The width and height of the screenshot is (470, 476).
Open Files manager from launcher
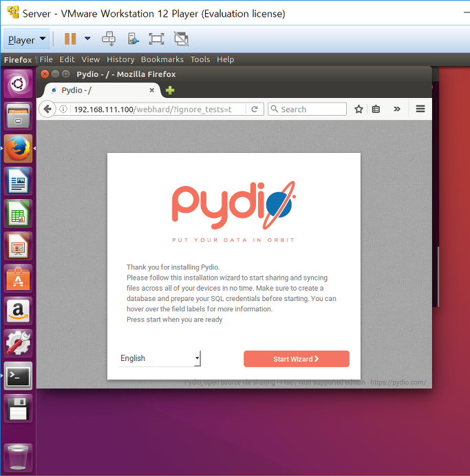tap(18, 116)
